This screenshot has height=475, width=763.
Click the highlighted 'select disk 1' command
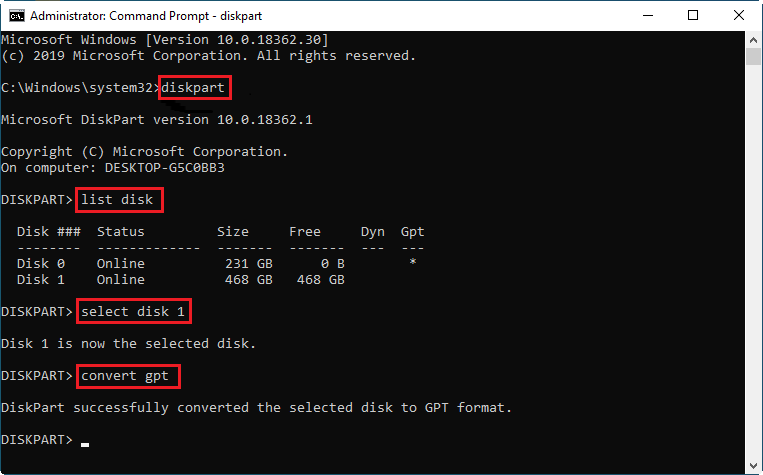pos(134,311)
